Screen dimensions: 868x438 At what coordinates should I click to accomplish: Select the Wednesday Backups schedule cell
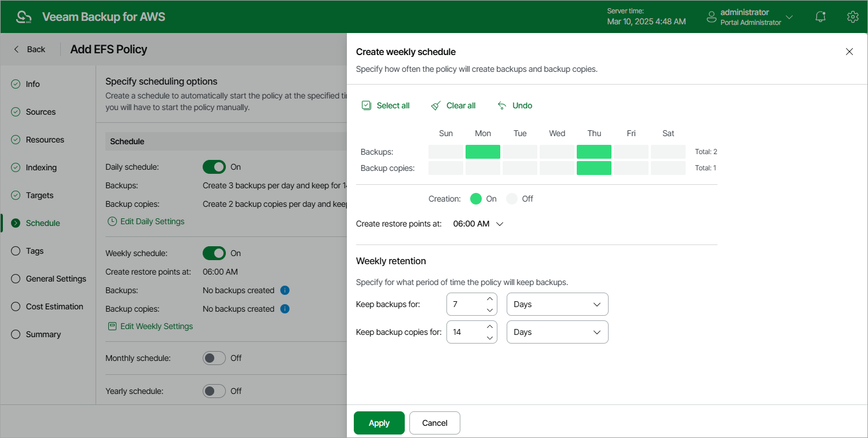pyautogui.click(x=557, y=152)
